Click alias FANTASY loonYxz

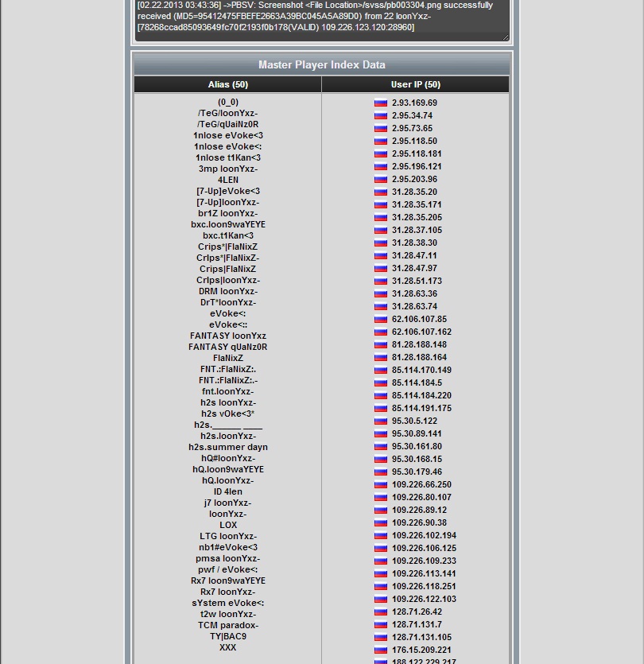(228, 336)
